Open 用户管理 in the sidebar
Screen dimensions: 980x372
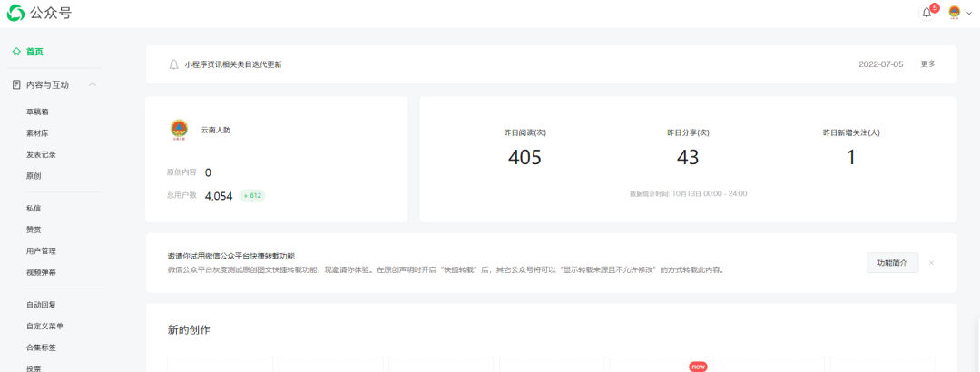[x=41, y=250]
